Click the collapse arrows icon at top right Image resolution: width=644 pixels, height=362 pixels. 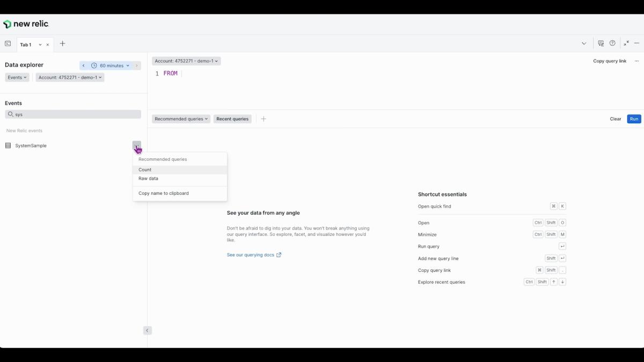pos(626,43)
